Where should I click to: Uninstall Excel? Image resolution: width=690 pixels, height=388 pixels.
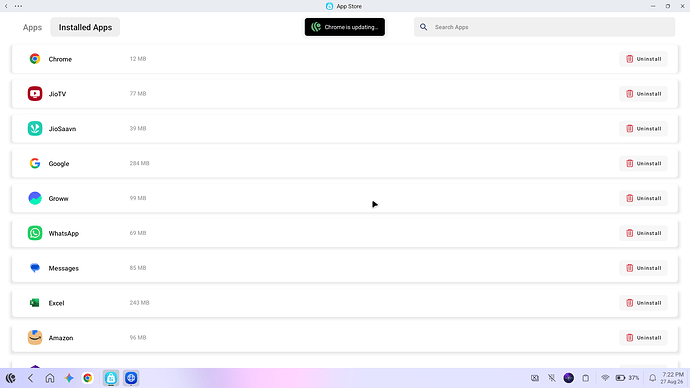[x=643, y=303]
